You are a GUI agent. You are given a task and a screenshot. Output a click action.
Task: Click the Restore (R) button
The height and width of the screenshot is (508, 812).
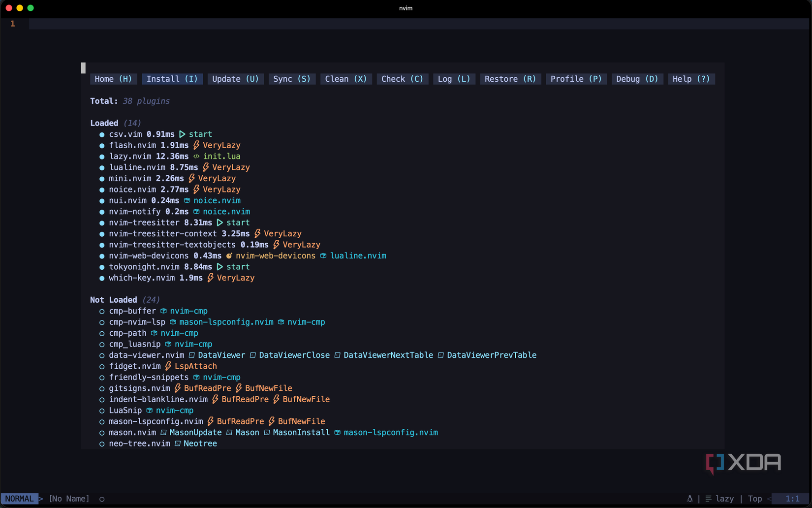click(510, 79)
